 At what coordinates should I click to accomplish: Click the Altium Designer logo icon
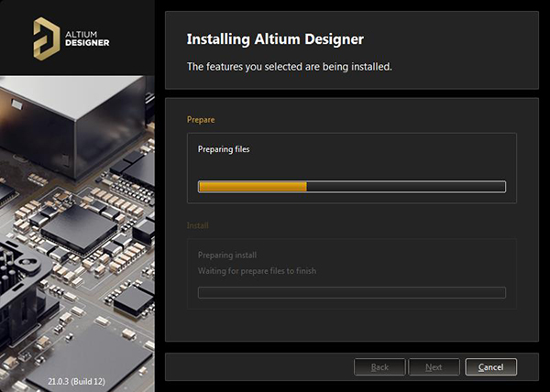point(47,38)
